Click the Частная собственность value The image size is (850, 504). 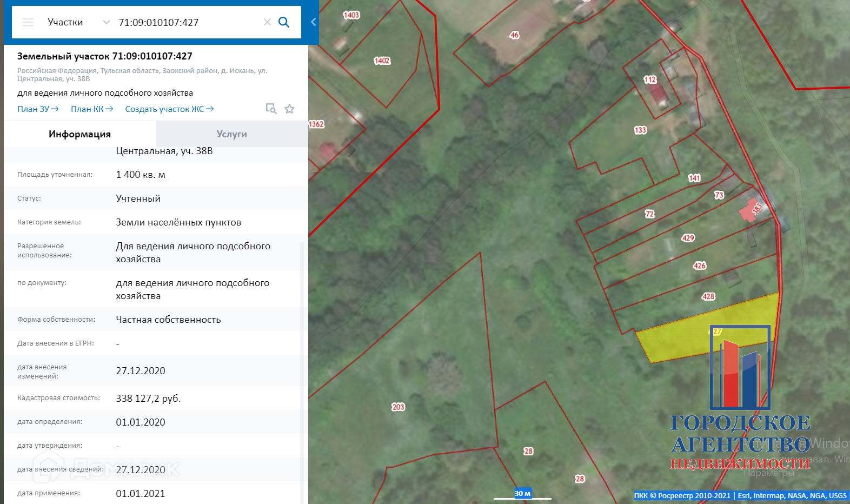coord(168,320)
